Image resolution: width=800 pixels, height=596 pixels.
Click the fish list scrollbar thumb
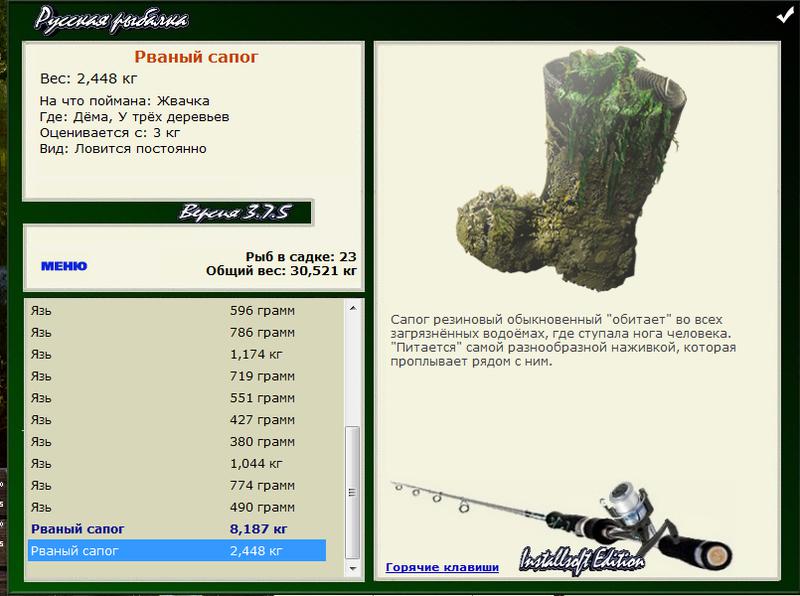353,492
